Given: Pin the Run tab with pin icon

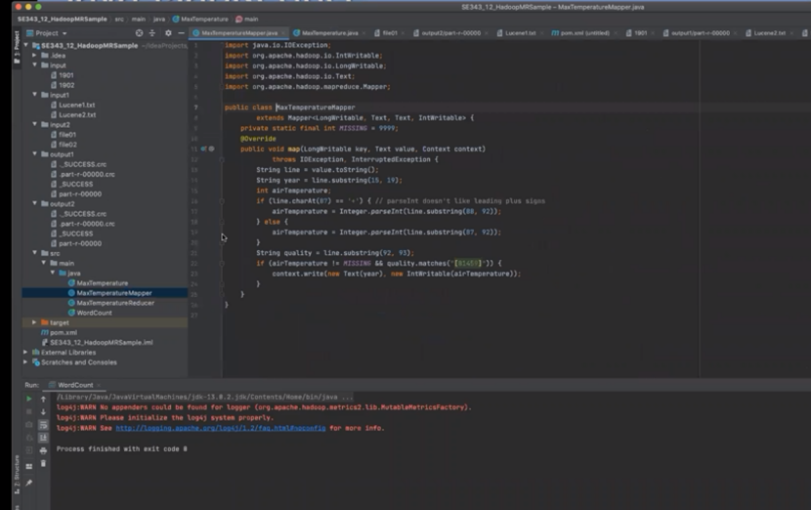Looking at the screenshot, I should 29,483.
